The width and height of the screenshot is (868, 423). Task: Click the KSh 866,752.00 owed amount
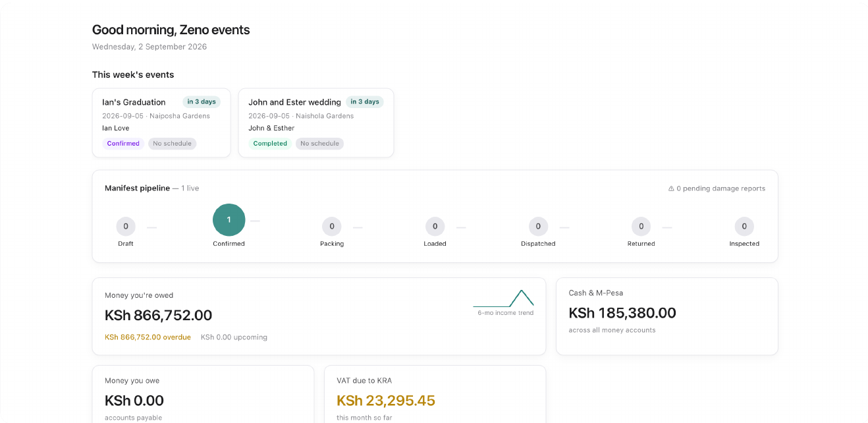coord(159,316)
